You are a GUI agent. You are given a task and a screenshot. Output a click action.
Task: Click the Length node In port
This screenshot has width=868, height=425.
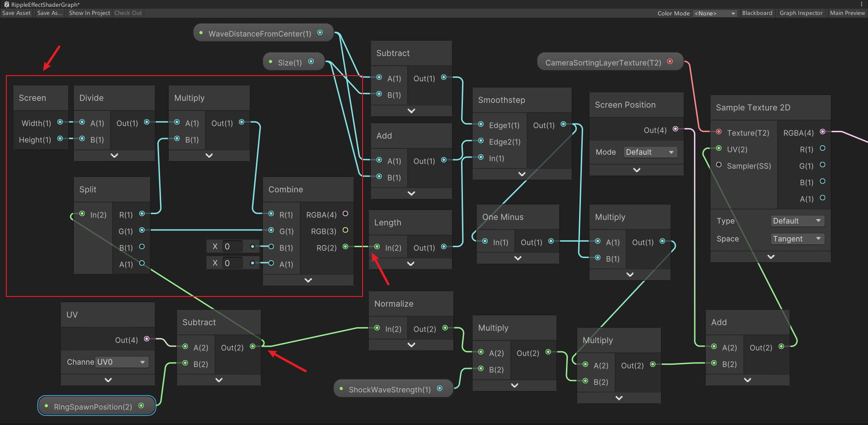click(377, 247)
